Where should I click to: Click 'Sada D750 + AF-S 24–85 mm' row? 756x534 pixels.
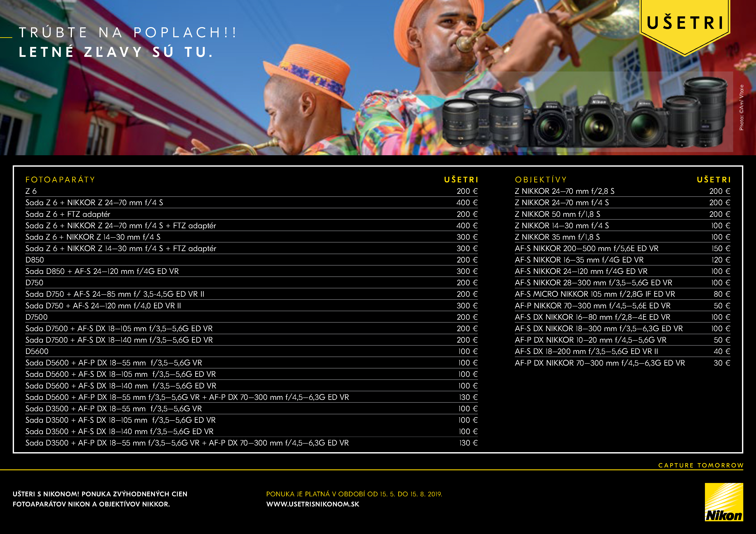pos(251,294)
